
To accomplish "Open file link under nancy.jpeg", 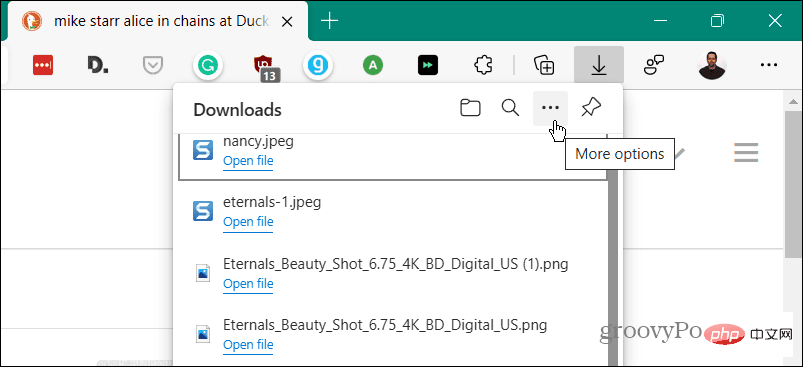I will (248, 161).
